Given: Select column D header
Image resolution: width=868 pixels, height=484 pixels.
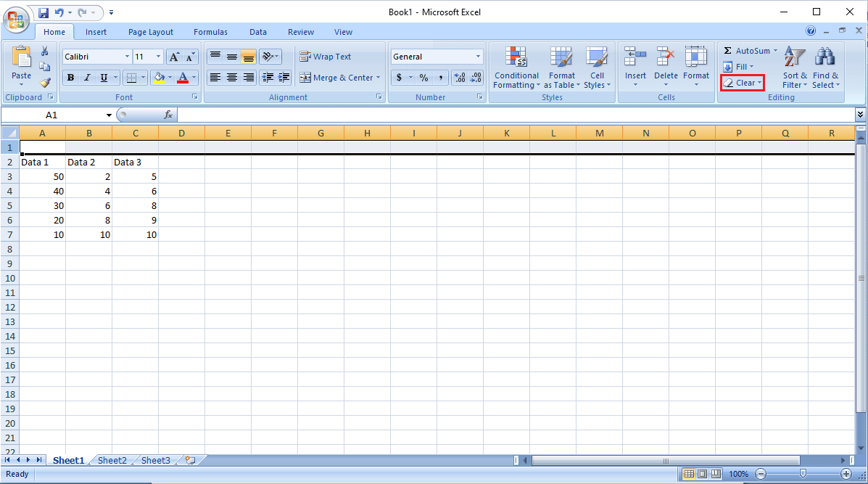Looking at the screenshot, I should coord(181,133).
